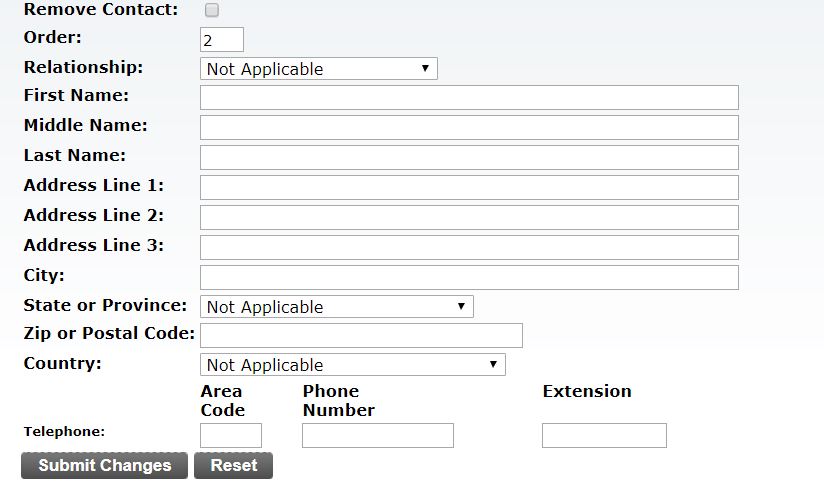Focus the Middle Name input box

pyautogui.click(x=469, y=127)
